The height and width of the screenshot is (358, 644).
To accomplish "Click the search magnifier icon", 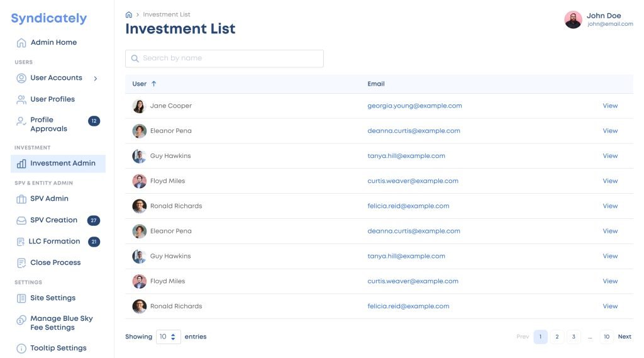I will click(x=135, y=59).
